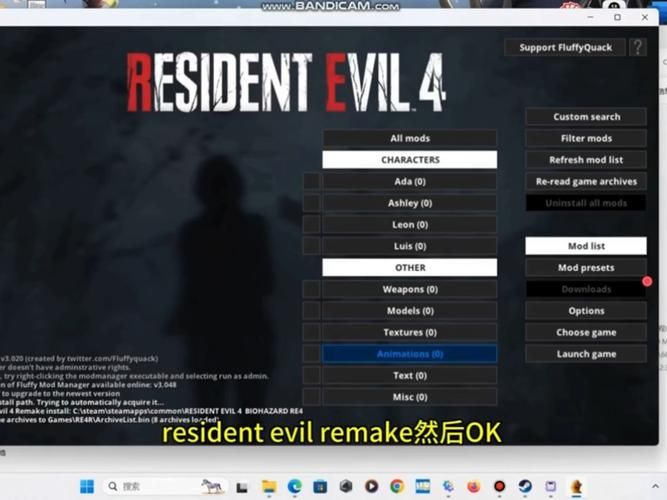Open Task View in the taskbar
The image size is (667, 500).
pos(242,487)
